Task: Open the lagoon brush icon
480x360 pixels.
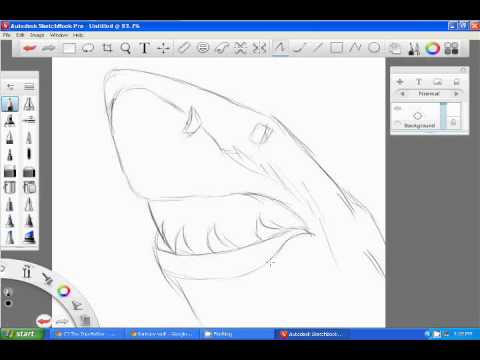Action: pyautogui.click(x=47, y=278)
